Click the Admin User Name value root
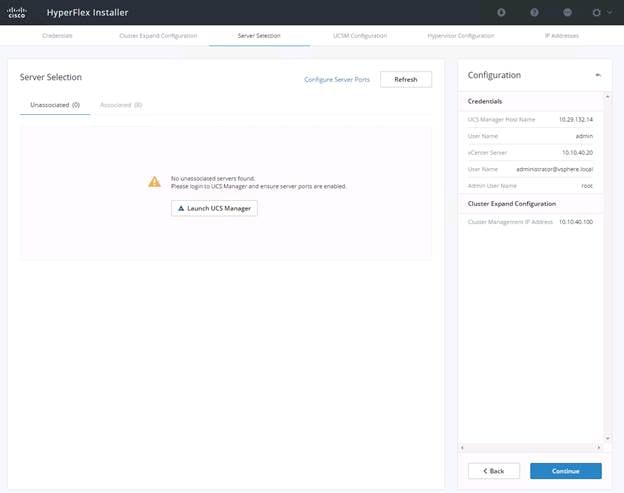624x493 pixels. point(587,186)
